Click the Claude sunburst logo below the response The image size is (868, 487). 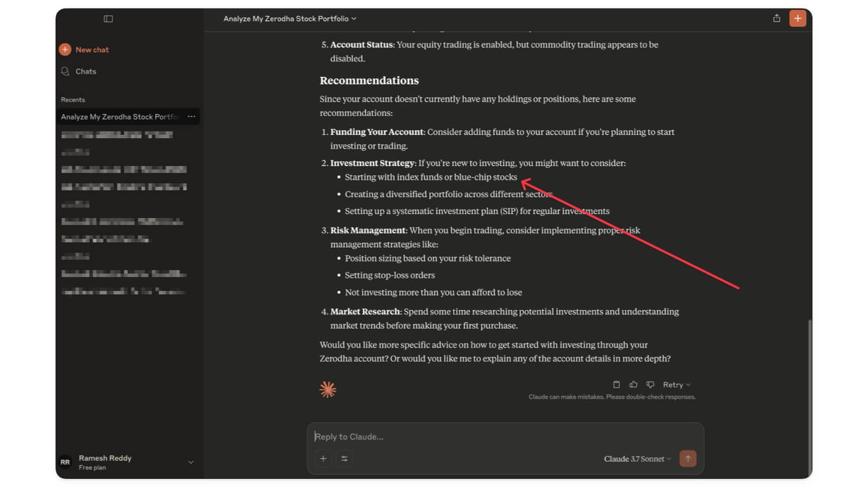pyautogui.click(x=328, y=389)
